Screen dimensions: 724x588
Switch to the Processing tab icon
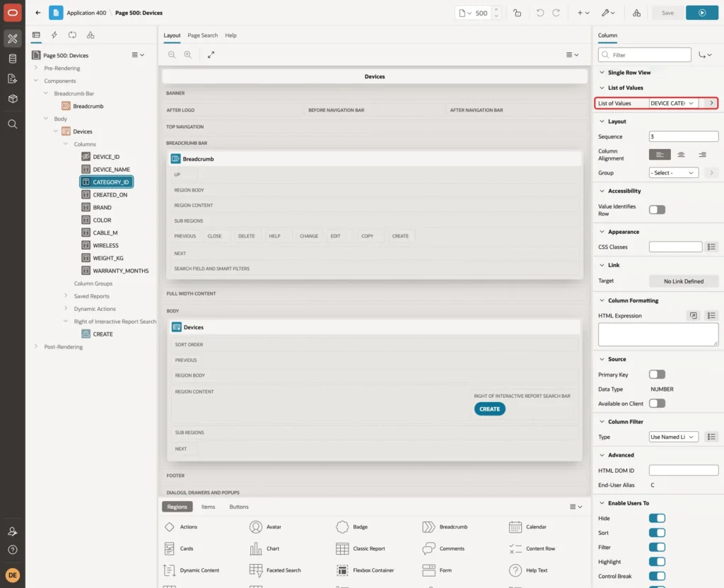(x=73, y=35)
